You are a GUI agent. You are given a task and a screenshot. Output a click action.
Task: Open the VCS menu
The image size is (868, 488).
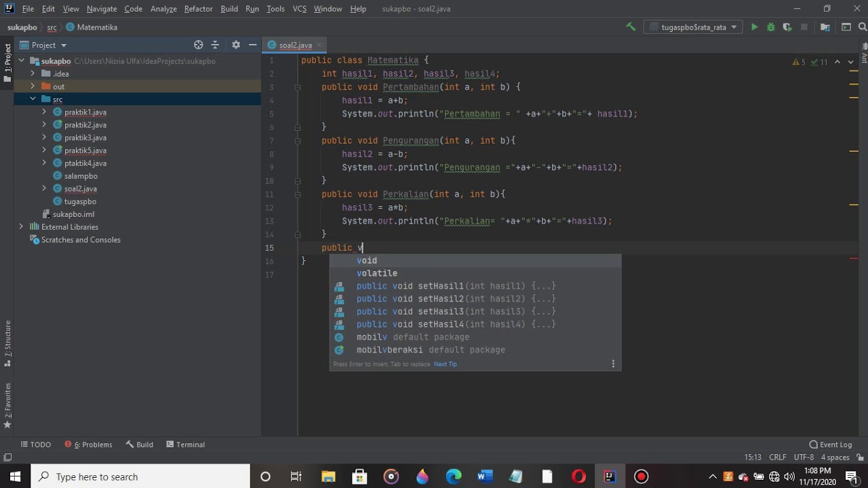click(x=299, y=9)
